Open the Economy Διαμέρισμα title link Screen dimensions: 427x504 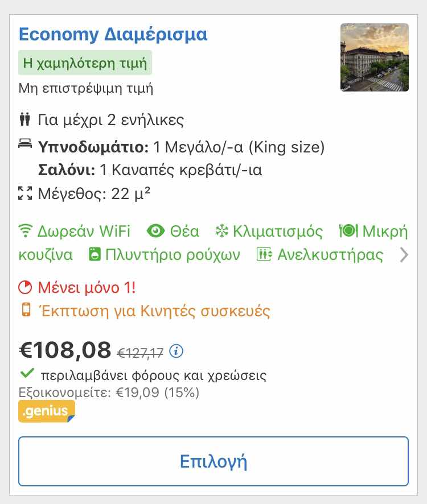pyautogui.click(x=113, y=34)
